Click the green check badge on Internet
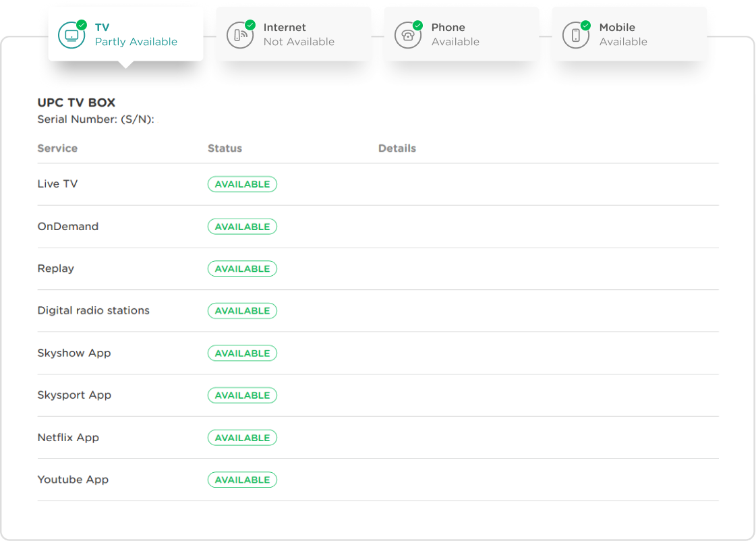The width and height of the screenshot is (756, 541). coord(250,24)
